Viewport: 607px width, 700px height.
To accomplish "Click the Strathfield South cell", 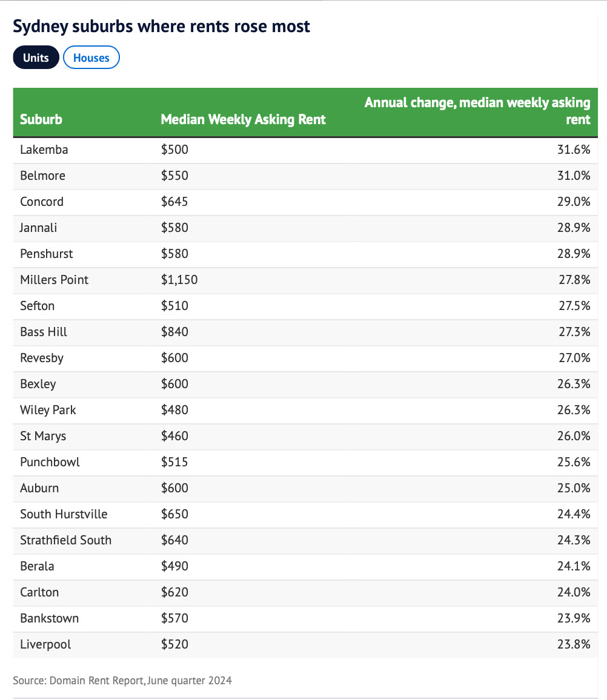I will [x=65, y=540].
